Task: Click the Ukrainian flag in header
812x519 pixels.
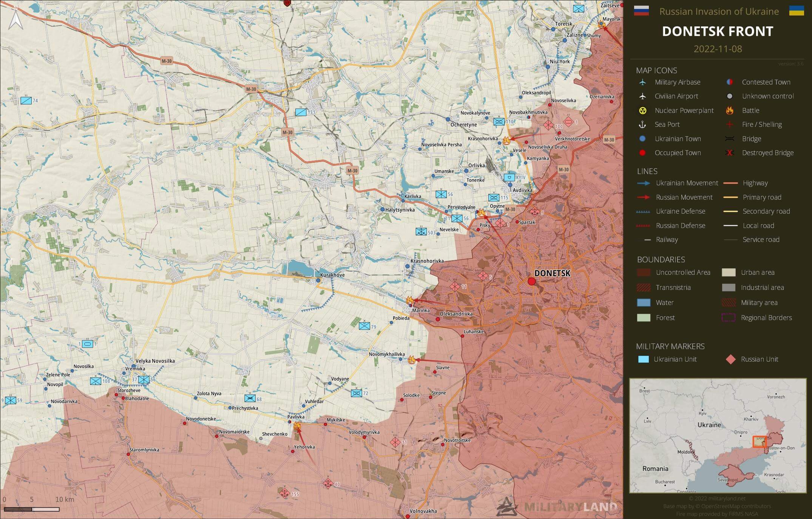Action: pyautogui.click(x=796, y=11)
